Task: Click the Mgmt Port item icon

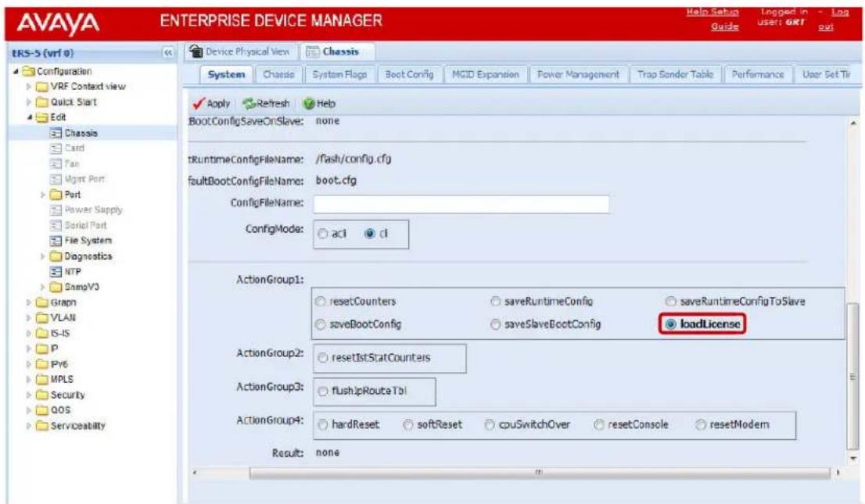Action: 56,179
